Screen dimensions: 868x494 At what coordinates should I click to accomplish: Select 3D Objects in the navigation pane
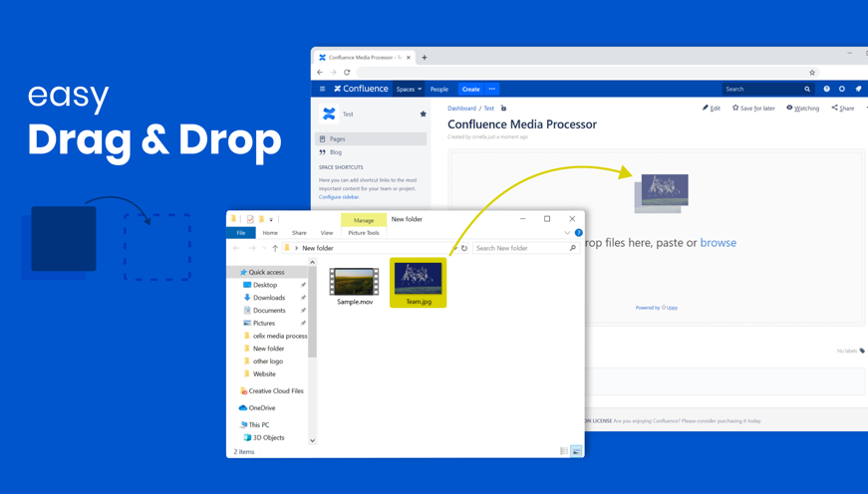(268, 437)
